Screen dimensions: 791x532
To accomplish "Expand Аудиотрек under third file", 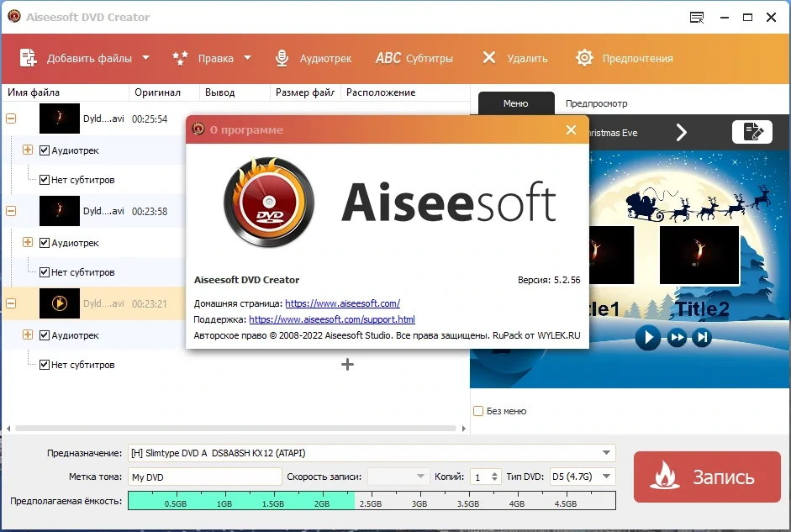I will (28, 334).
